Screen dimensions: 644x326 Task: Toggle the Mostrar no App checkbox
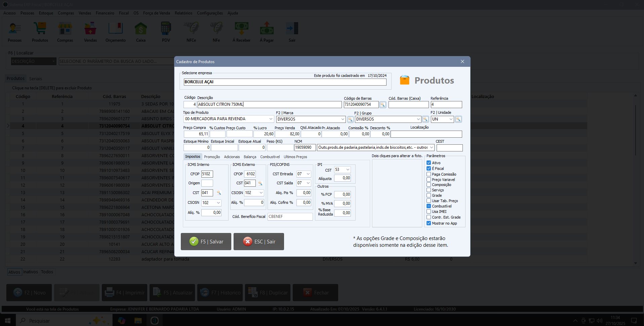click(429, 223)
